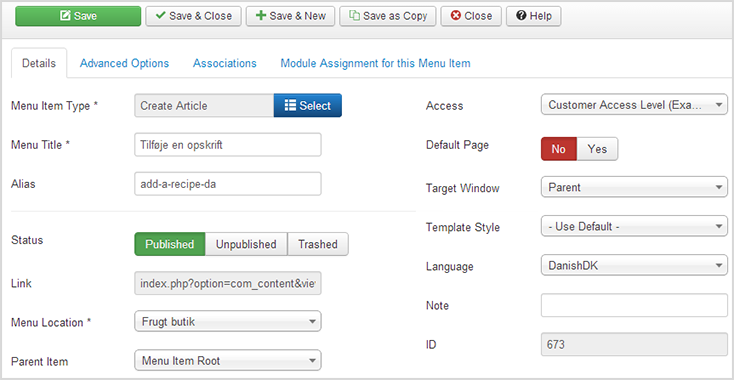
Task: Click Save & Close with checkmark icon
Action: [193, 16]
